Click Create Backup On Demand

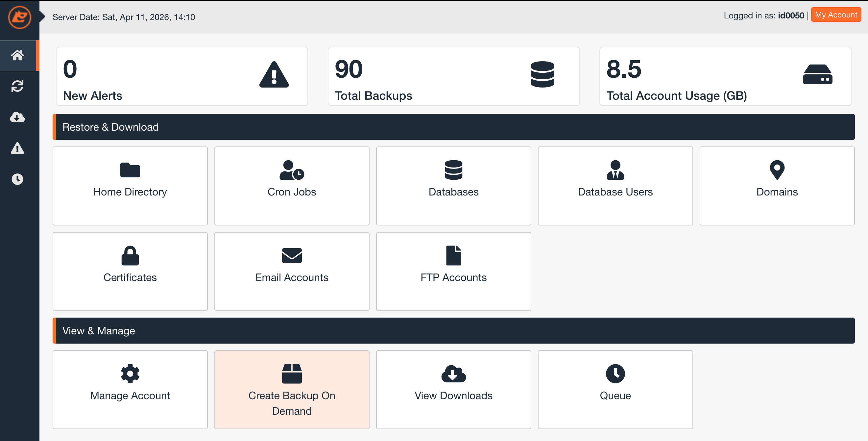[292, 389]
